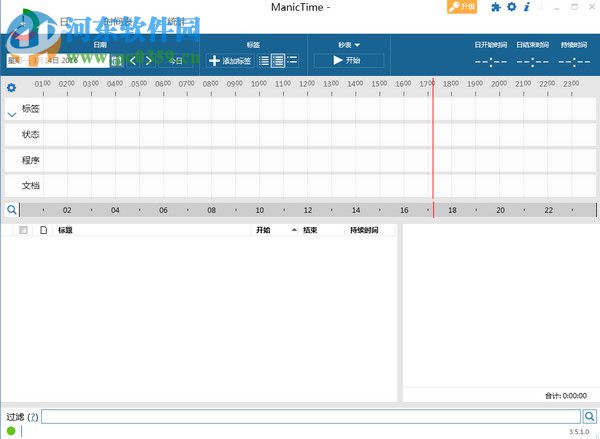
Task: Switch to the 时间表 timesheet tab
Action: click(117, 22)
